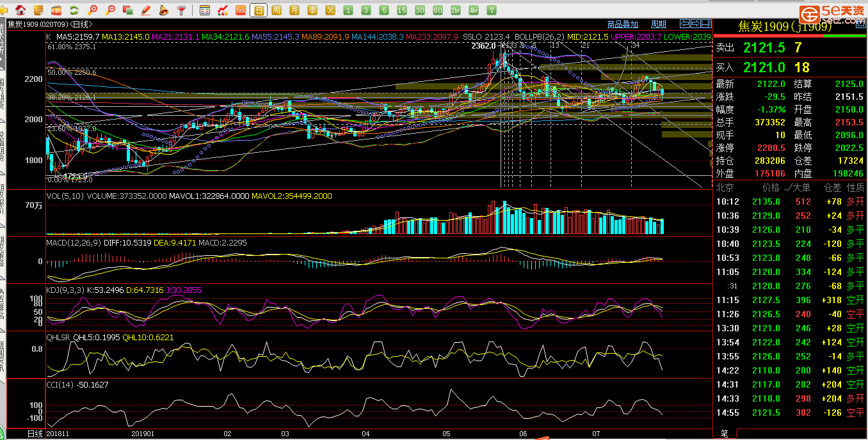Switch to 15-minute chart
The height and width of the screenshot is (440, 868).
[402, 10]
